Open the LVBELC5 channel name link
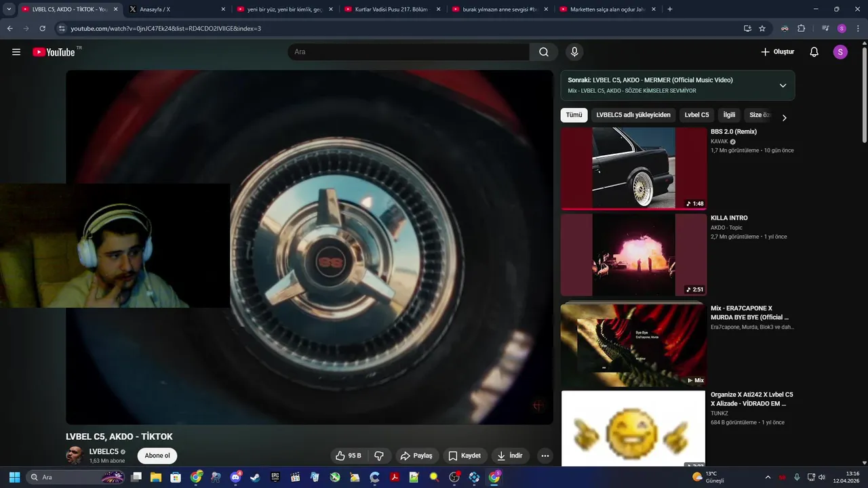Image resolution: width=868 pixels, height=488 pixels. pos(104,451)
